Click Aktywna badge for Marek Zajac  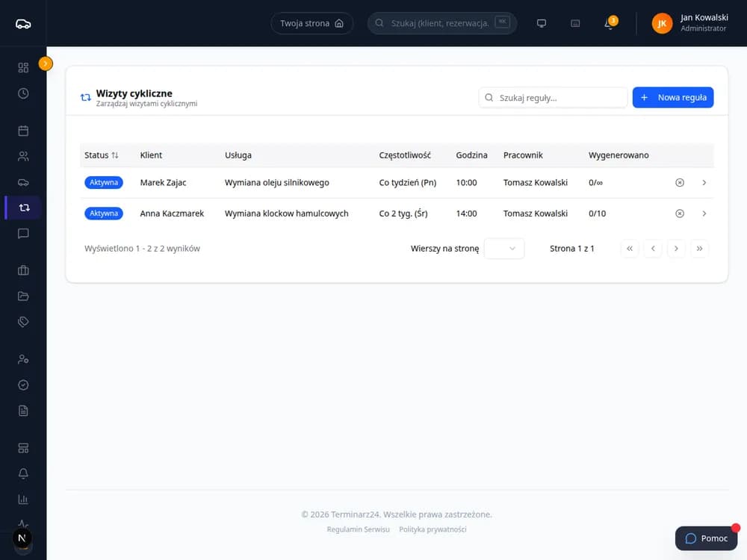click(x=104, y=182)
